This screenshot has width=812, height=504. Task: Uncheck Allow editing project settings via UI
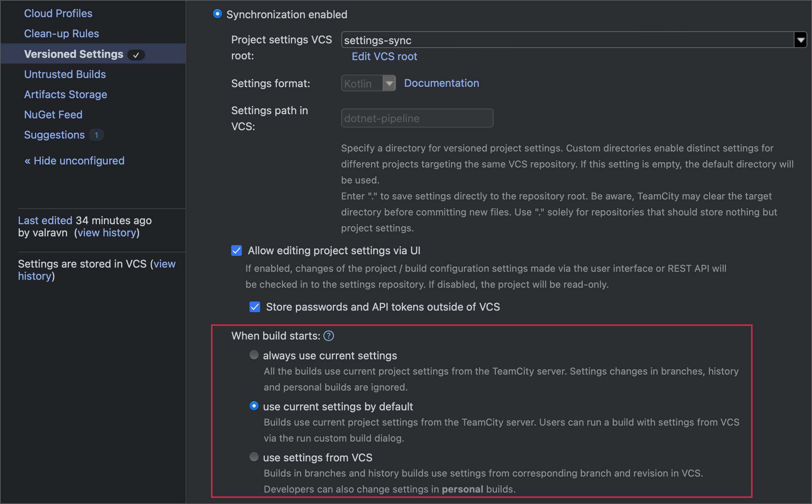click(237, 250)
